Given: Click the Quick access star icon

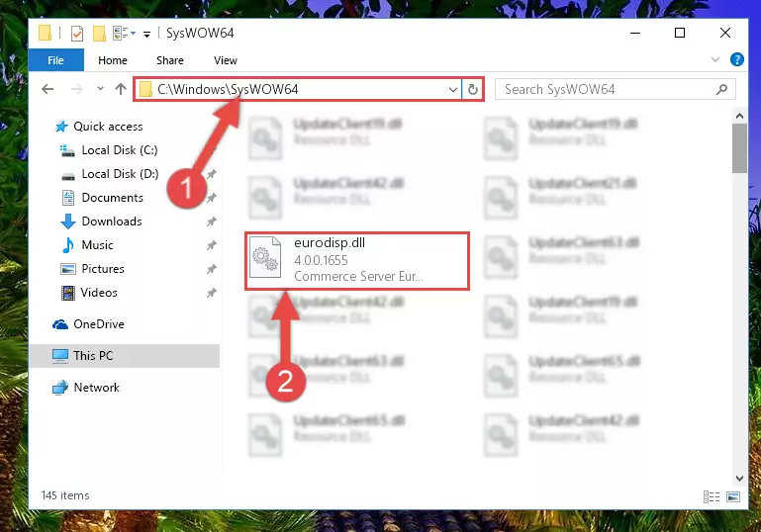Looking at the screenshot, I should pos(61,127).
